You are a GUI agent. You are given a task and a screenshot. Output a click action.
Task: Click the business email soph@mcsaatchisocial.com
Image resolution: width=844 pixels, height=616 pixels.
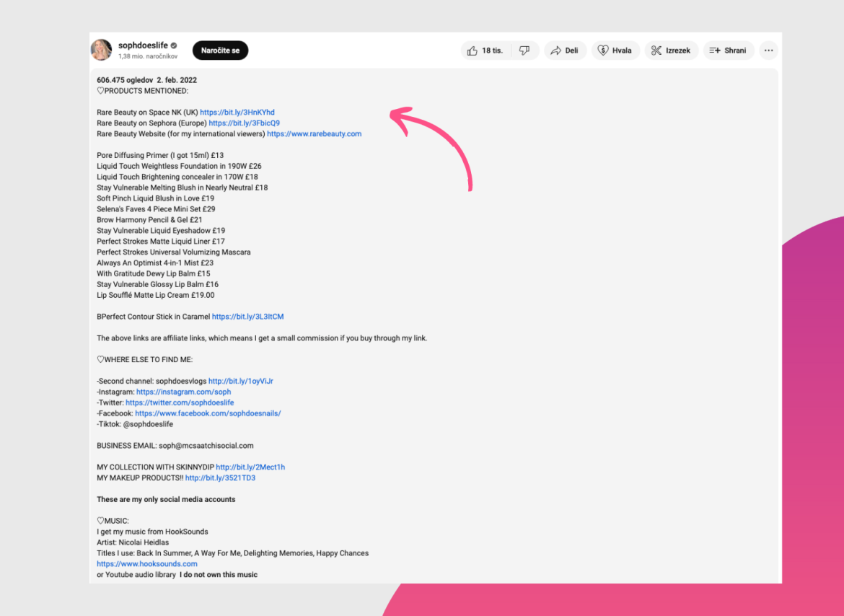[206, 446]
